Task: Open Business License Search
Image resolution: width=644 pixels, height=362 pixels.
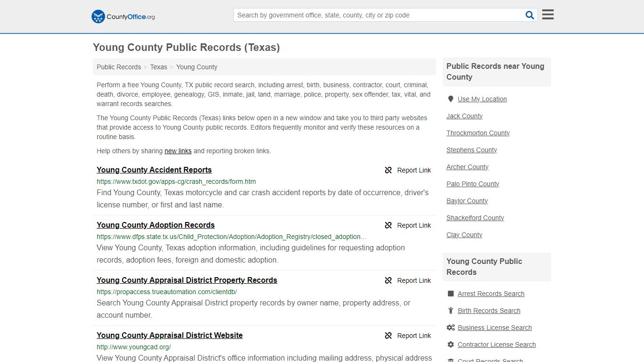Action: [495, 328]
